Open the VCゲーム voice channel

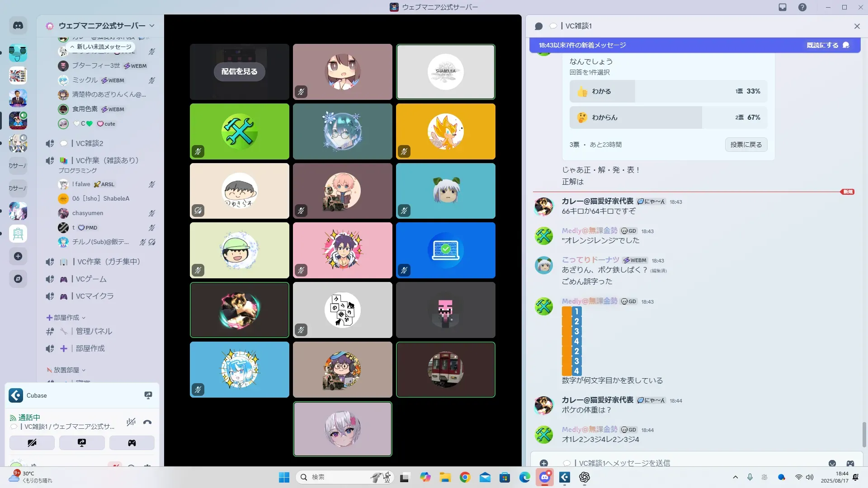[x=91, y=279]
